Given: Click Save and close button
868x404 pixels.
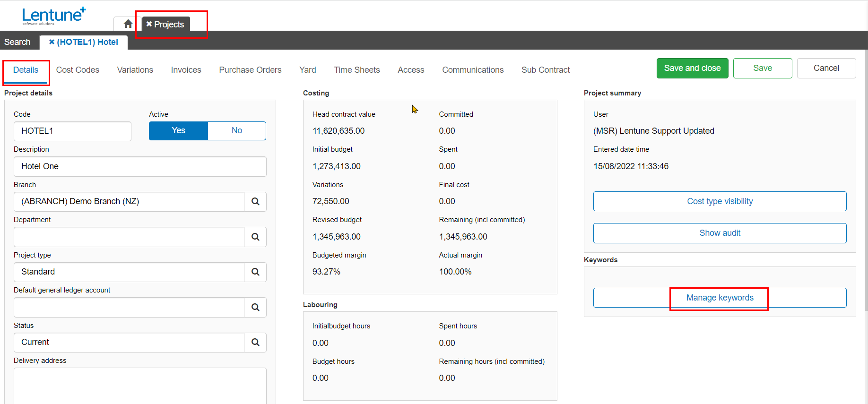Looking at the screenshot, I should (x=692, y=69).
